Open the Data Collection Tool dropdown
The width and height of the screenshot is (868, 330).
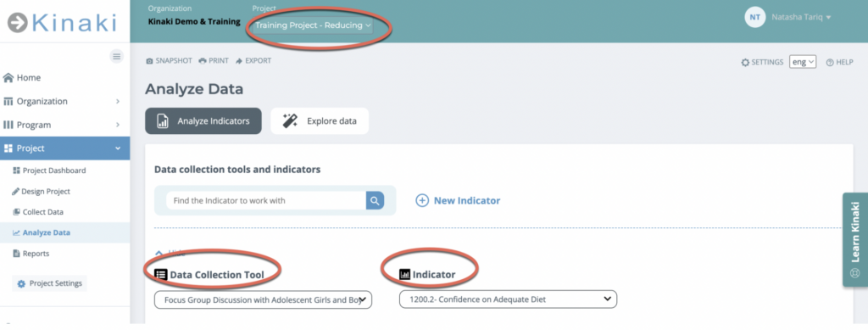pos(263,299)
